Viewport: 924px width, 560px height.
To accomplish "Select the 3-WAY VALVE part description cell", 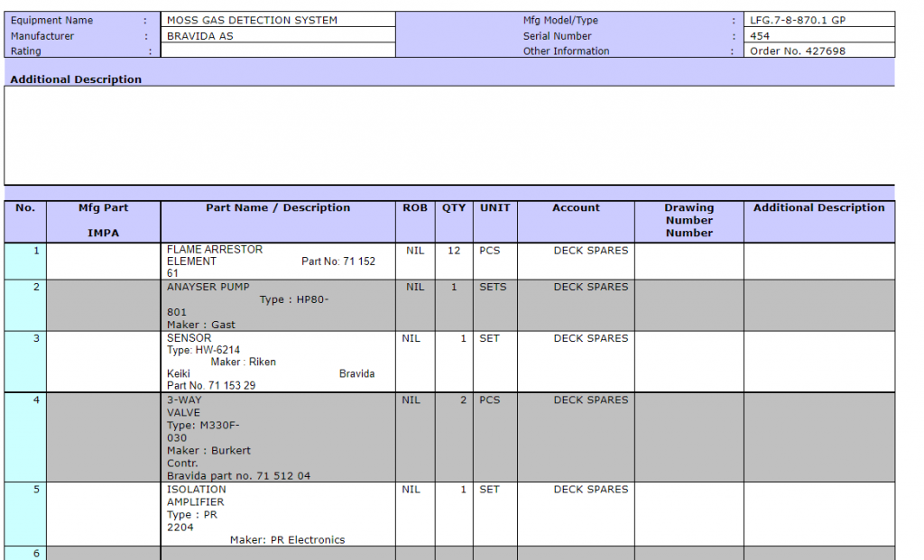I will pos(278,437).
